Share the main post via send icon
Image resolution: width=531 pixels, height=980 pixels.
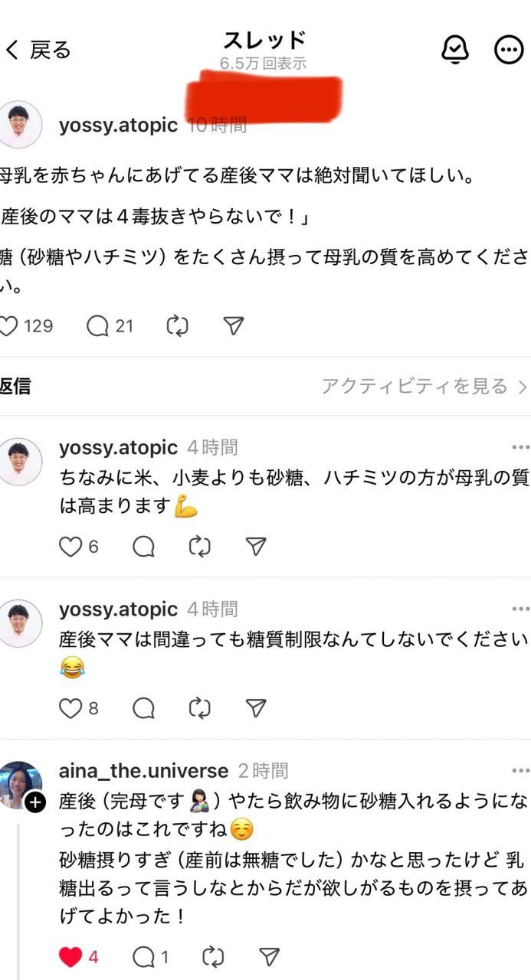[x=234, y=326]
